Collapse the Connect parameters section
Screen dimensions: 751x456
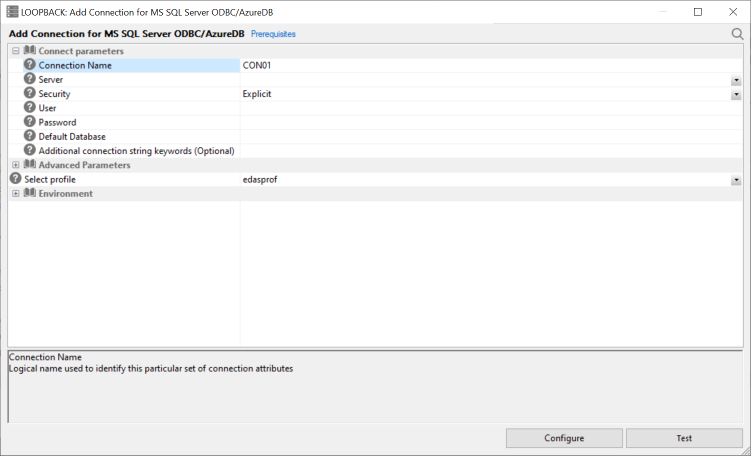(16, 51)
